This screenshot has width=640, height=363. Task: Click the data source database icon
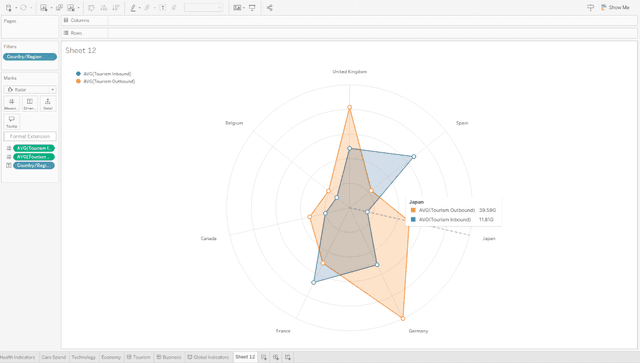8,7
